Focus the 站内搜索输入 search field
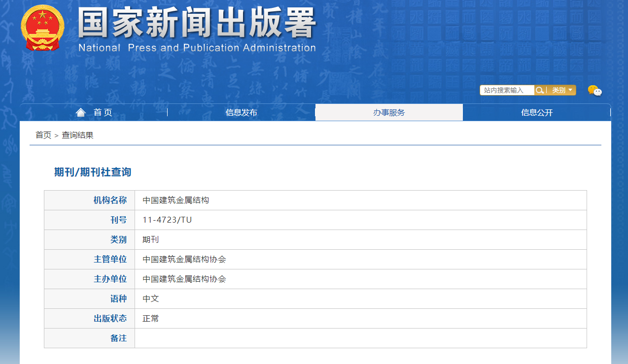 (x=507, y=90)
